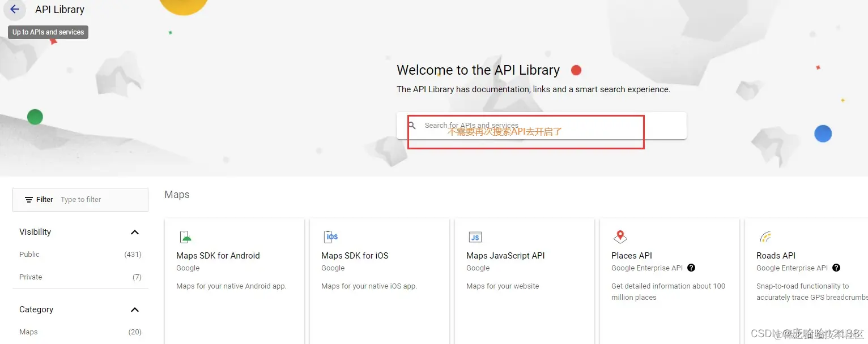Viewport: 868px width, 344px height.
Task: Click the Maps SDK for Android icon
Action: click(x=185, y=237)
